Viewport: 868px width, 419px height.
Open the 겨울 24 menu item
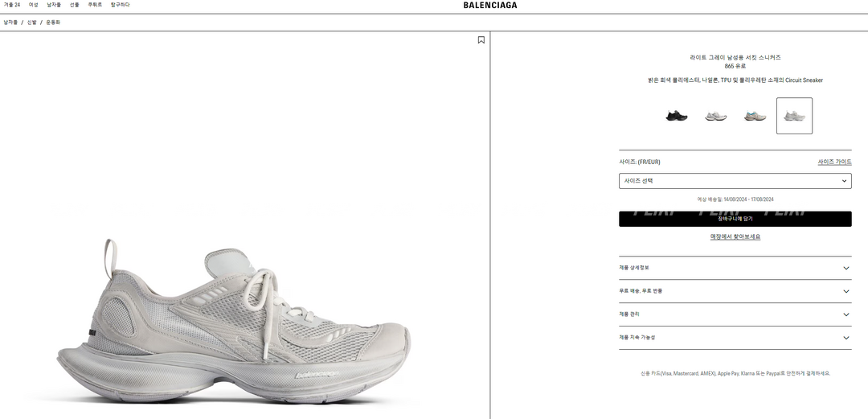(12, 5)
